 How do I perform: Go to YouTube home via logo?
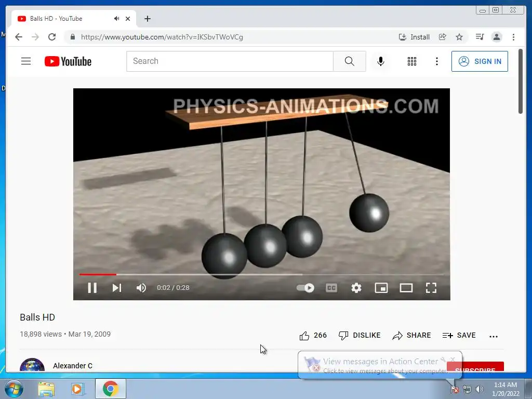[x=68, y=61]
